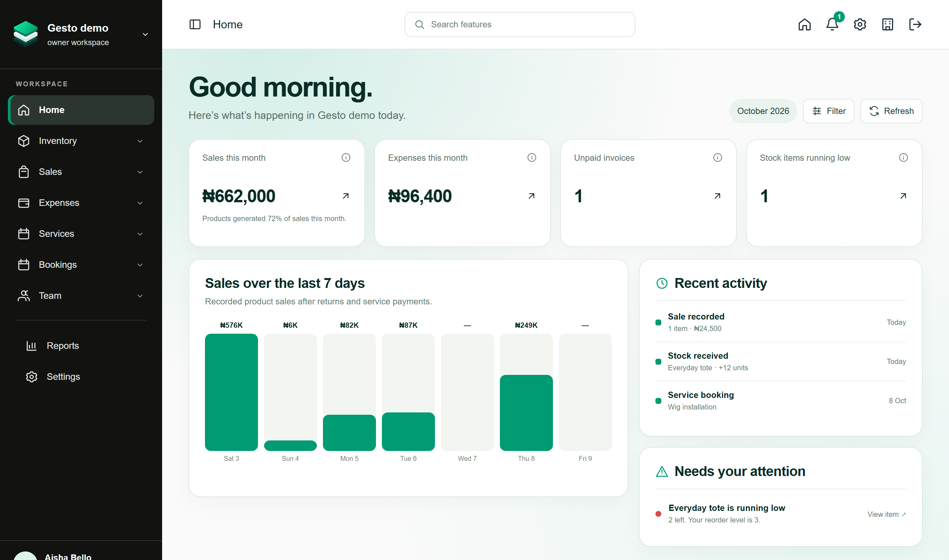Select Home in the sidebar

81,110
